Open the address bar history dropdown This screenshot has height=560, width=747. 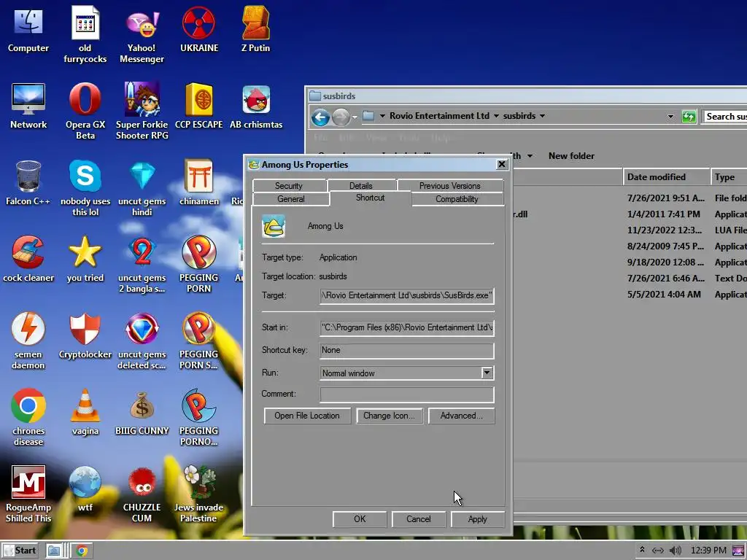coord(671,117)
